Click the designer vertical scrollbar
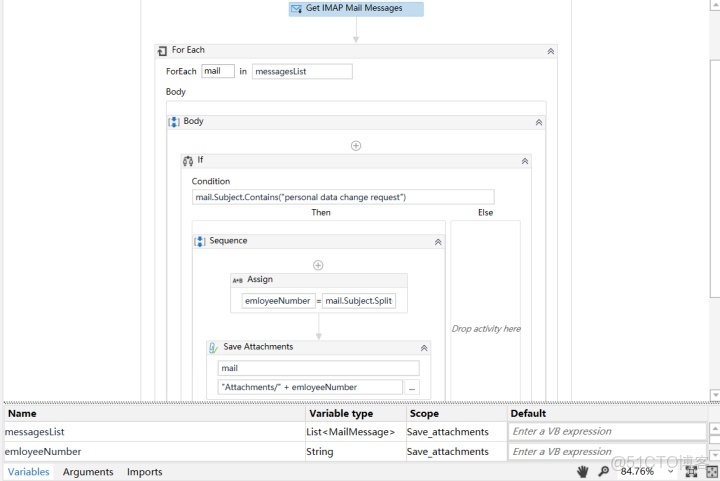Viewport: 720px width, 481px height. (x=715, y=179)
